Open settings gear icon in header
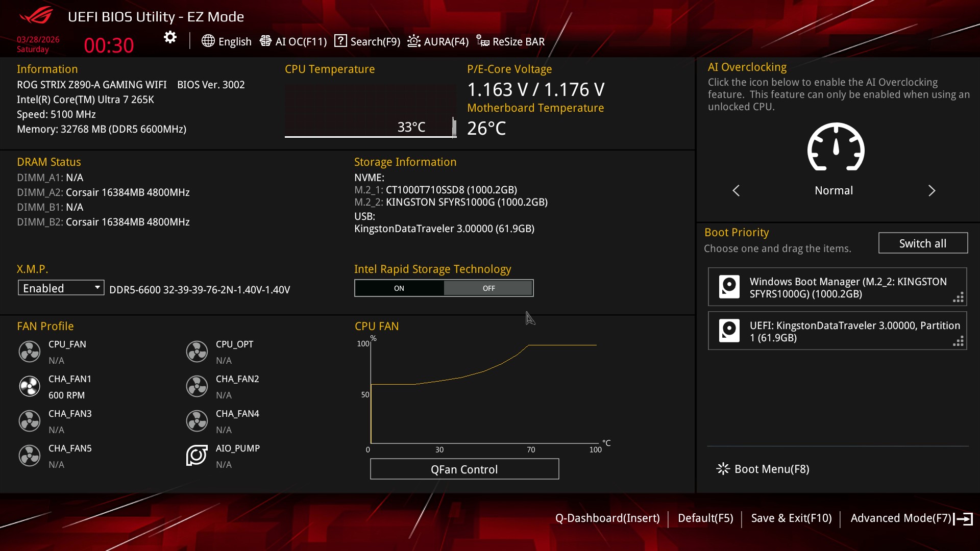Viewport: 980px width, 551px height. [170, 37]
